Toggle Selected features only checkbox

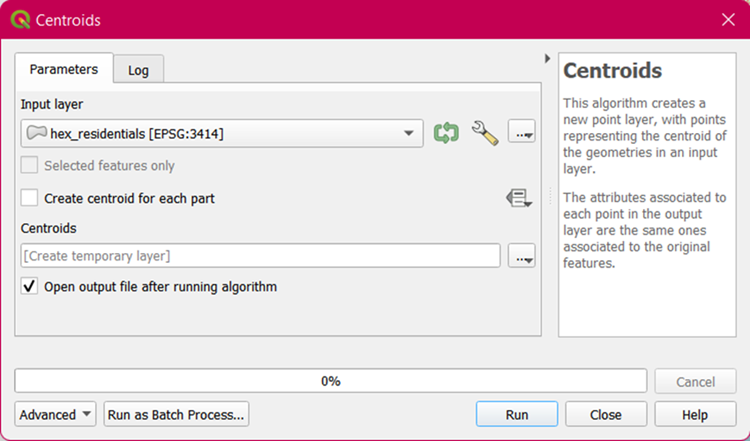coord(30,166)
